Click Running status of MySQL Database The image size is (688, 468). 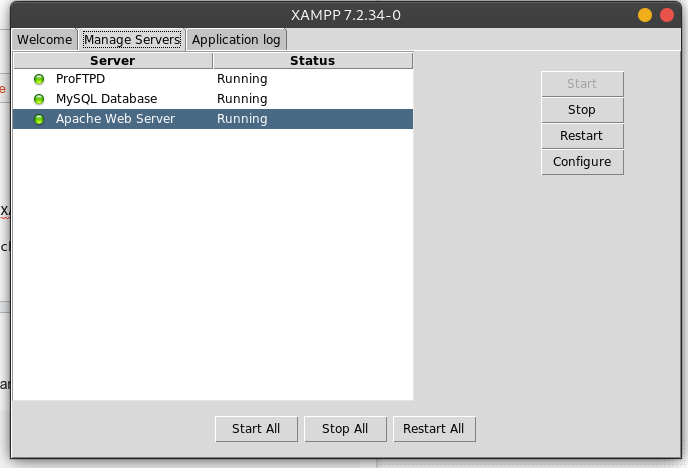pos(242,99)
